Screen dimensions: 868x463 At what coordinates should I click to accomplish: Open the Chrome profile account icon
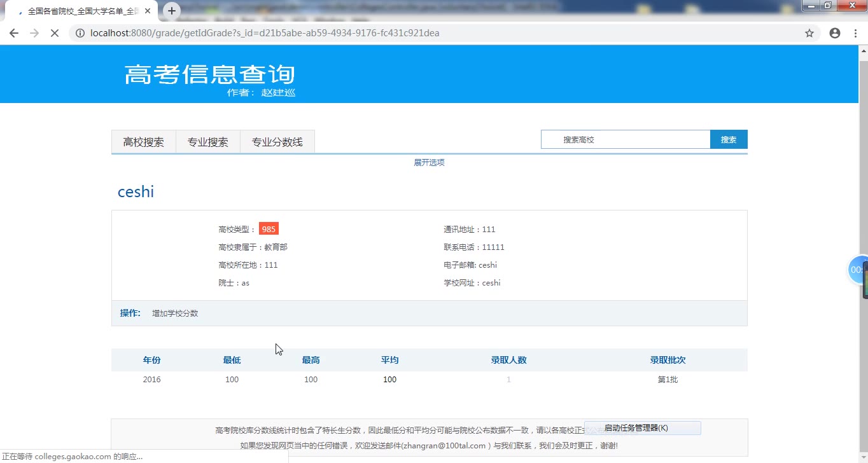(x=835, y=33)
